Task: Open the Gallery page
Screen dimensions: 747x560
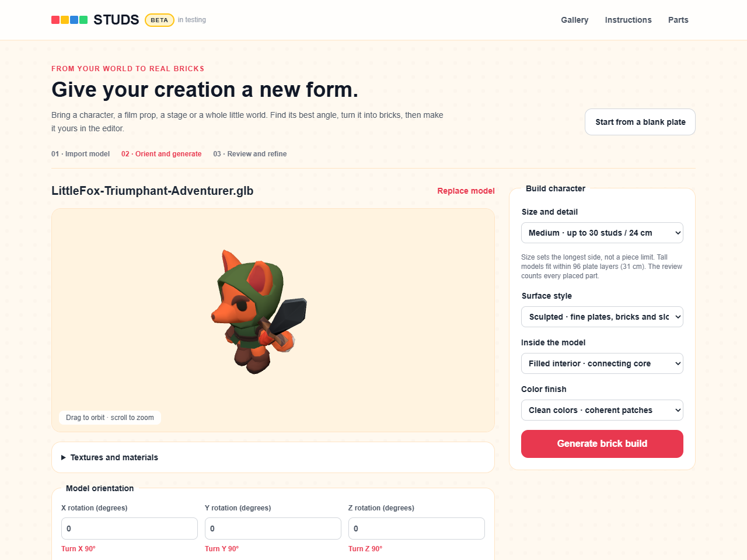Action: click(574, 20)
